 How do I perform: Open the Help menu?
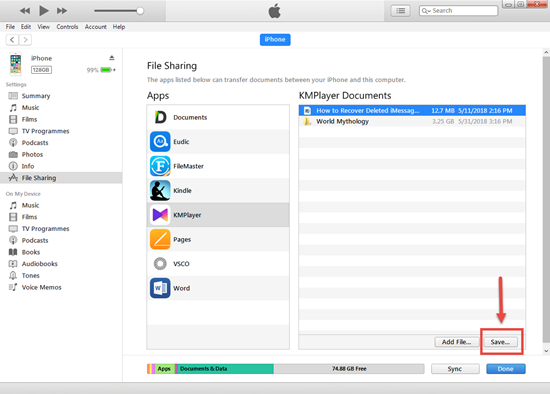(119, 27)
